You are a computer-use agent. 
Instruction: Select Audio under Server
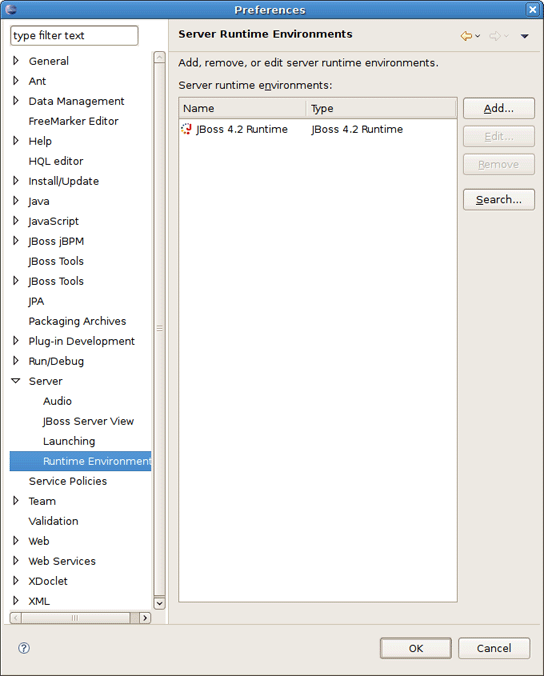(57, 401)
